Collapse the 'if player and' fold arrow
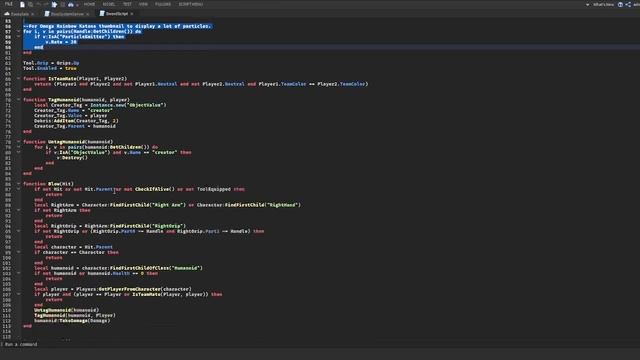Image resolution: width=640 pixels, height=360 pixels. [x=18, y=294]
